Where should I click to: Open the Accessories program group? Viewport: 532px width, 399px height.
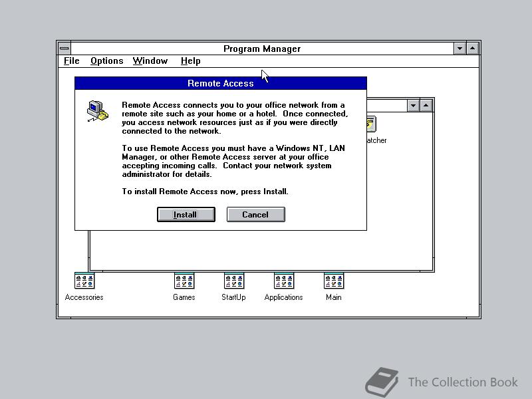click(84, 280)
